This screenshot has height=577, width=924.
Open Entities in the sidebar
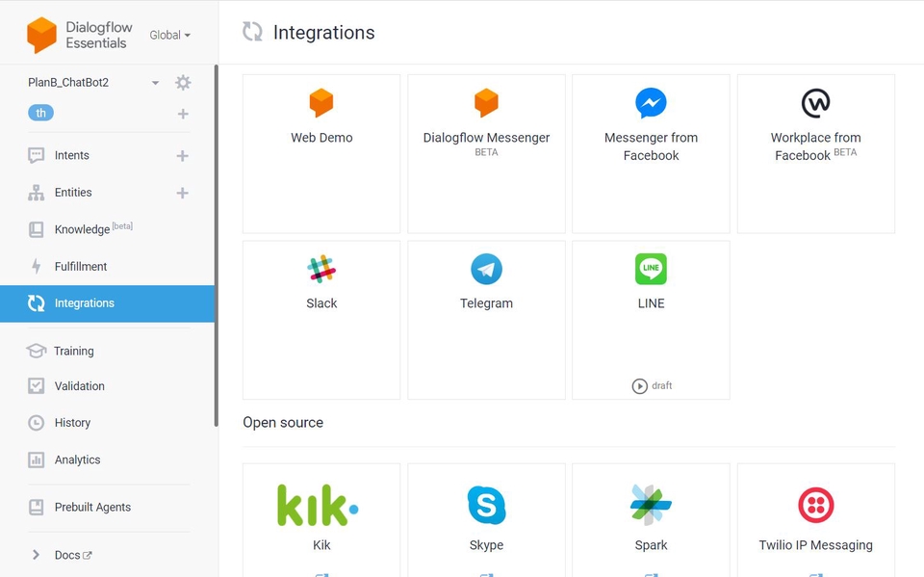pyautogui.click(x=73, y=193)
